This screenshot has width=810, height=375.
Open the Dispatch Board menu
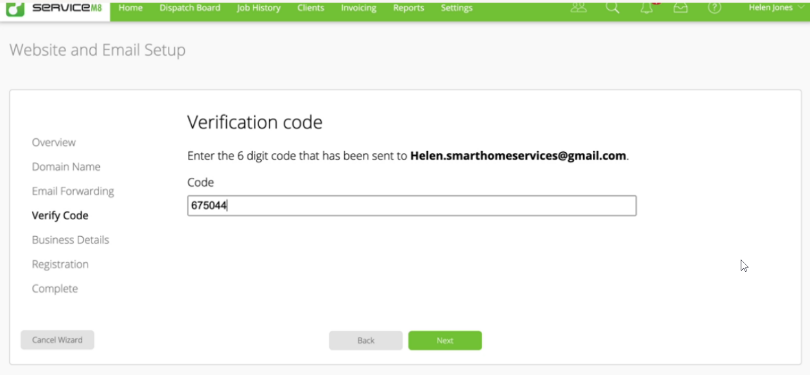(x=190, y=8)
